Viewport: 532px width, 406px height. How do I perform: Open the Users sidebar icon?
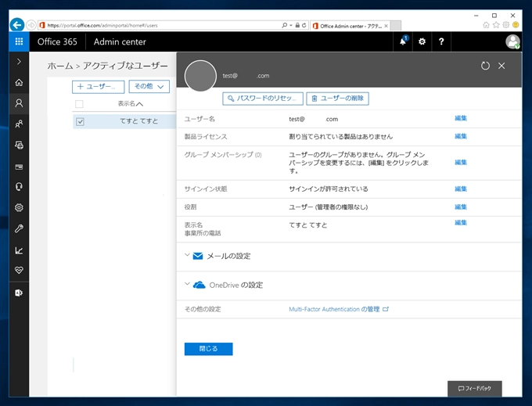click(x=19, y=103)
